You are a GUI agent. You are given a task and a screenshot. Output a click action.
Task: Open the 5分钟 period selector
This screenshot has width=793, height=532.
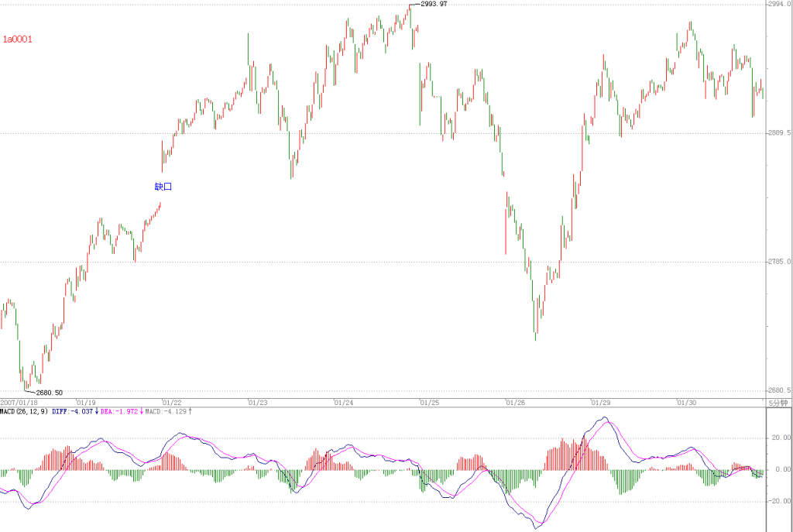click(x=778, y=403)
